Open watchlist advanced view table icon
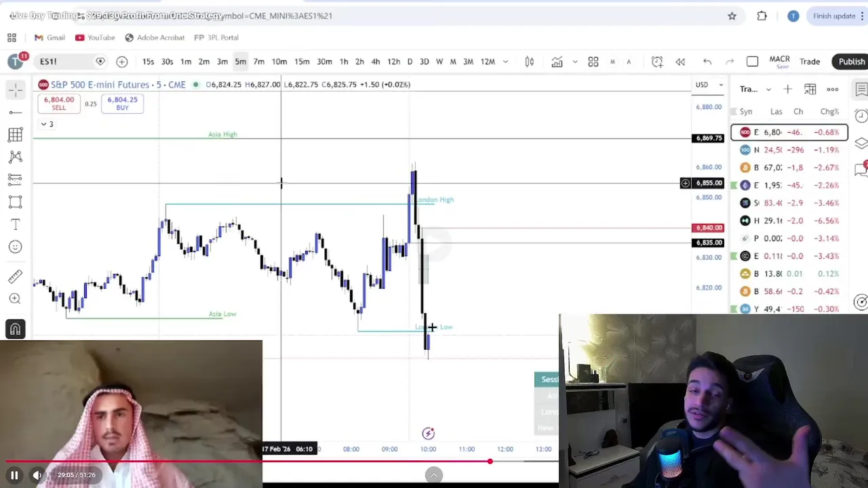Image resolution: width=868 pixels, height=488 pixels. (x=810, y=89)
